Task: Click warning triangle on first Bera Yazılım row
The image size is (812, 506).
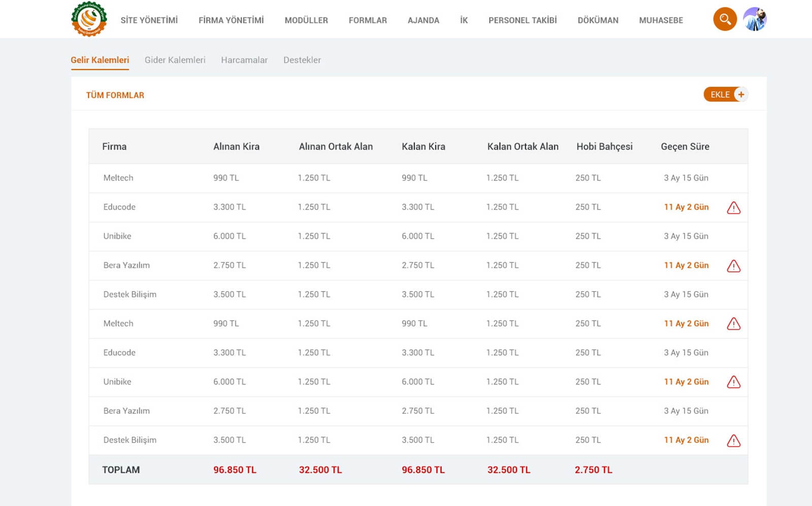Action: pyautogui.click(x=733, y=266)
